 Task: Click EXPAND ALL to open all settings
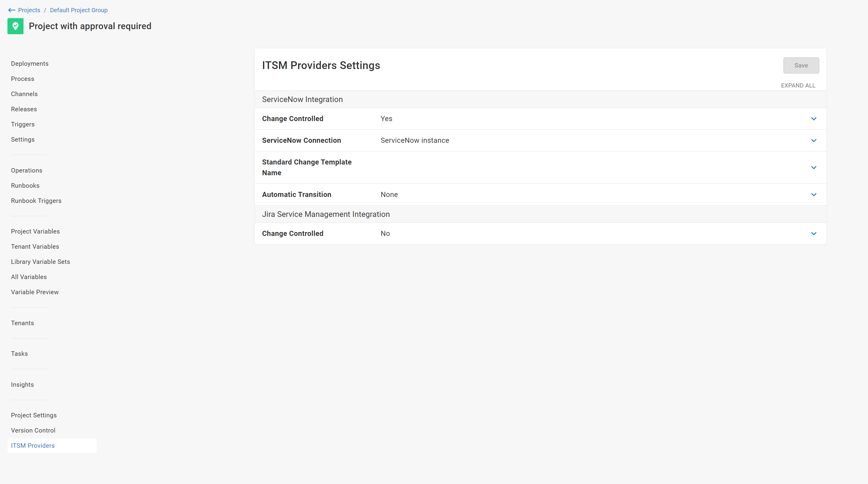798,85
